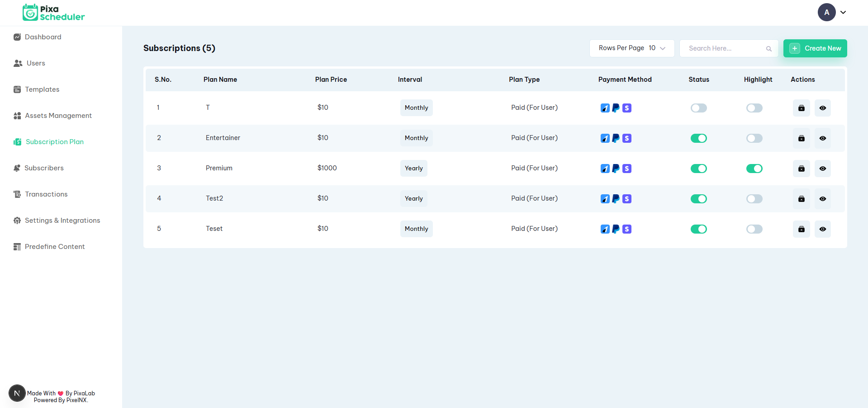Enable Highlight toggle for the Test2 plan
The image size is (868, 408).
pyautogui.click(x=754, y=199)
